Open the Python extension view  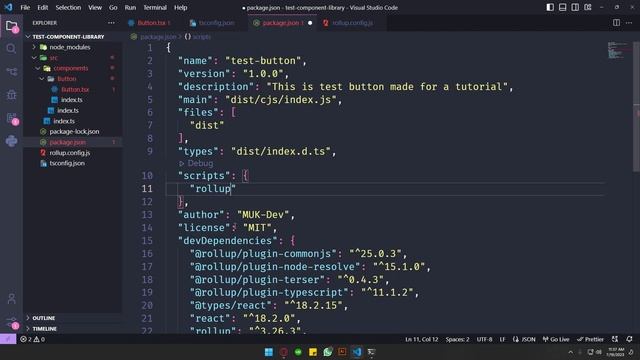(x=11, y=141)
